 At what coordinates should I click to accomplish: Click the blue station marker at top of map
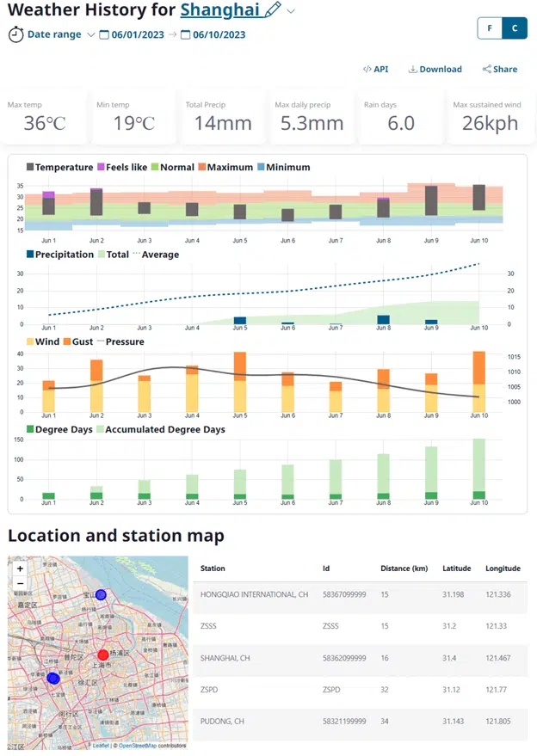click(101, 595)
